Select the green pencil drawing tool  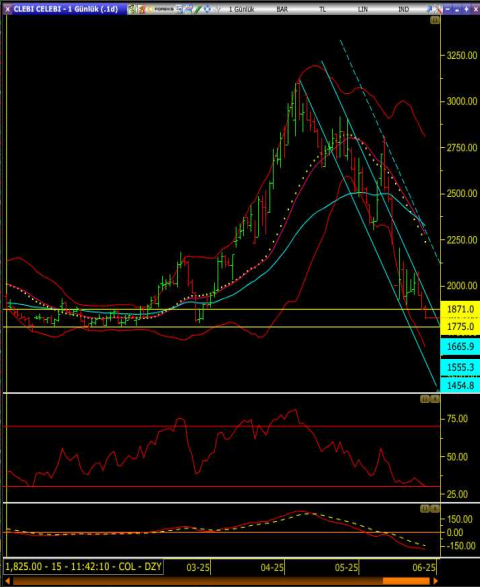click(x=197, y=9)
